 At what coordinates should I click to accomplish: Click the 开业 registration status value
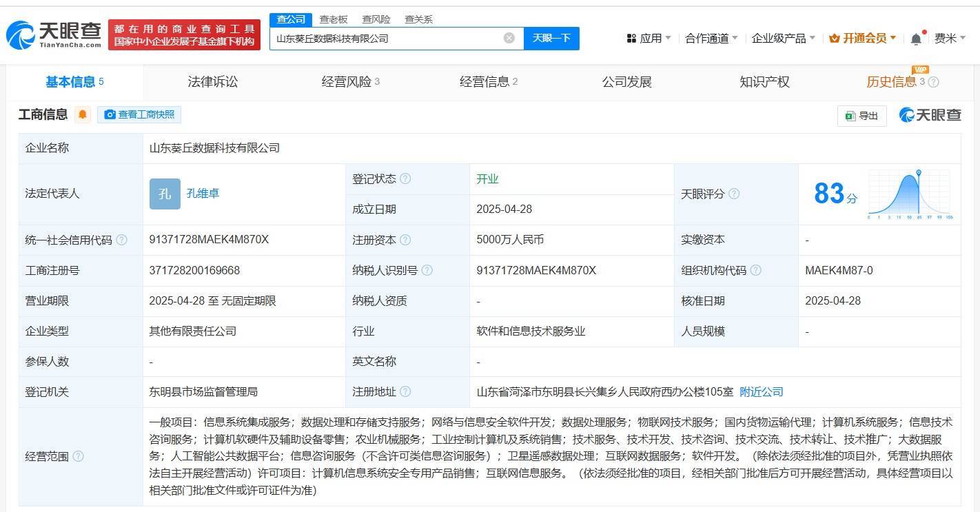[x=487, y=178]
